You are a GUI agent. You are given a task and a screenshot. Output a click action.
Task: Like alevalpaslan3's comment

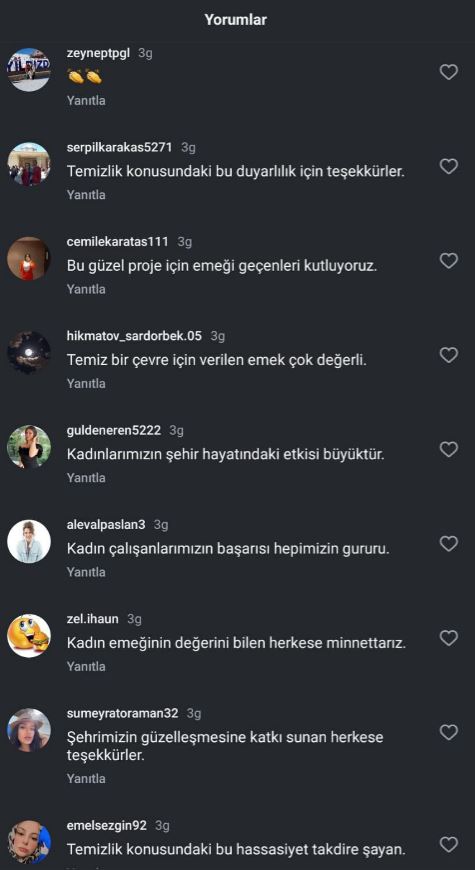pyautogui.click(x=448, y=544)
